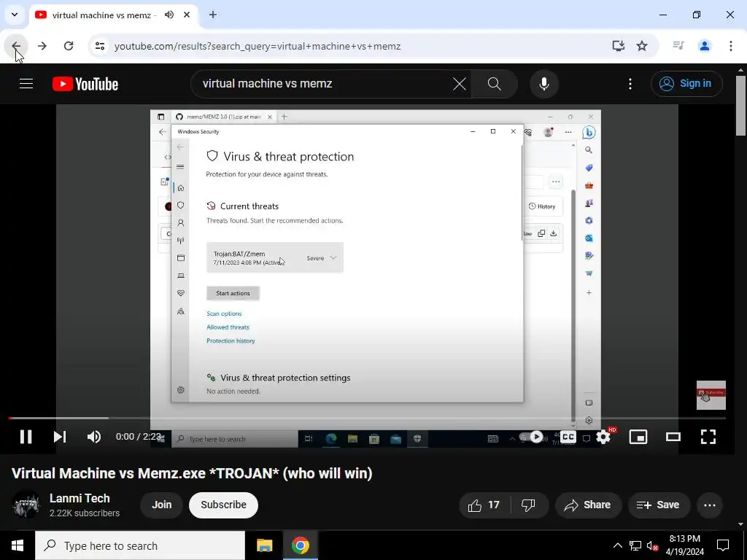Screen dimensions: 747x560
Task: Enable miniplayer mode
Action: (x=638, y=437)
